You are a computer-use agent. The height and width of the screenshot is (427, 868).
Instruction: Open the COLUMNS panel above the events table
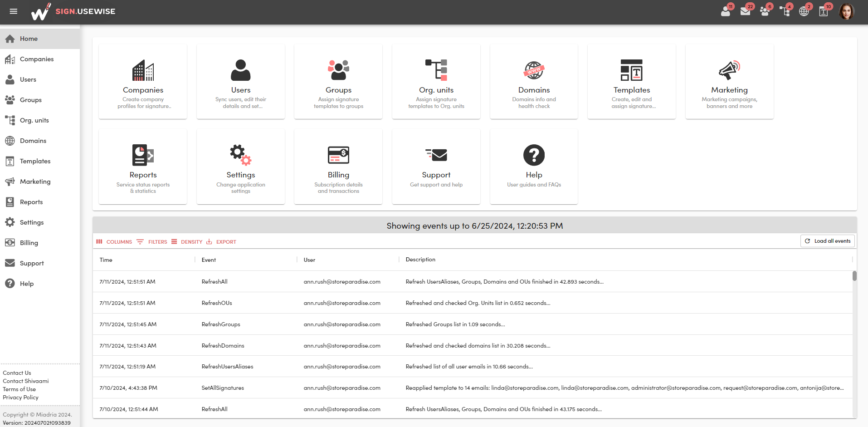coord(114,241)
